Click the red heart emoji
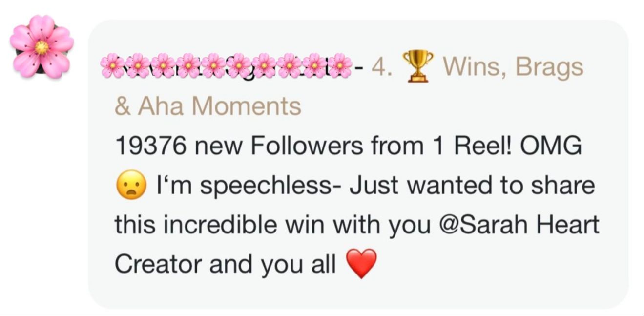The height and width of the screenshot is (316, 644). (361, 264)
